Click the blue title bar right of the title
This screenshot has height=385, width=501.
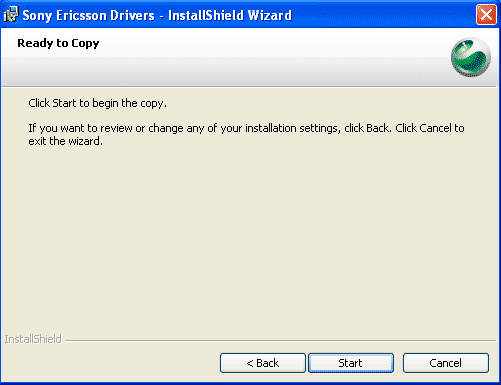383,15
